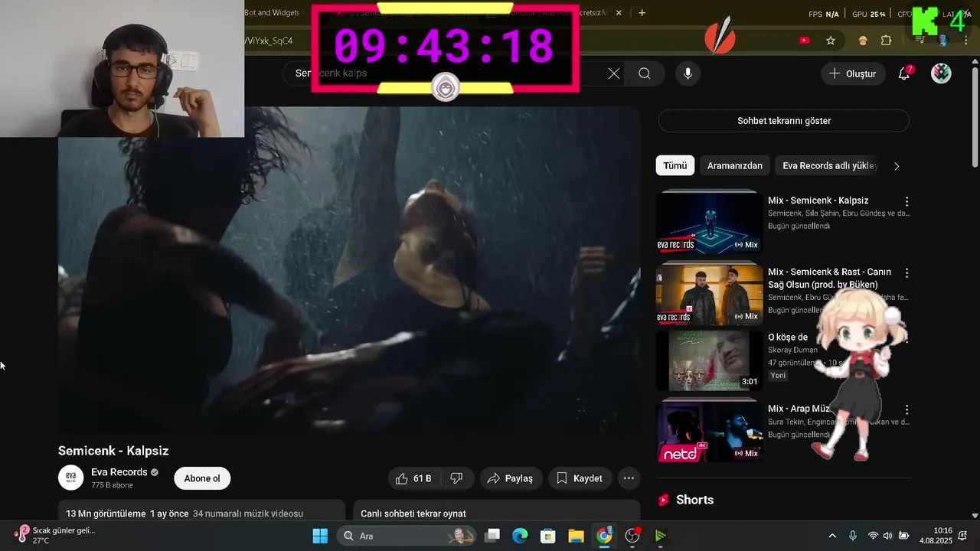Screen dimensions: 980x551
Task: Click the Canlı sohbeti tekrar oynat text
Action: pos(413,514)
